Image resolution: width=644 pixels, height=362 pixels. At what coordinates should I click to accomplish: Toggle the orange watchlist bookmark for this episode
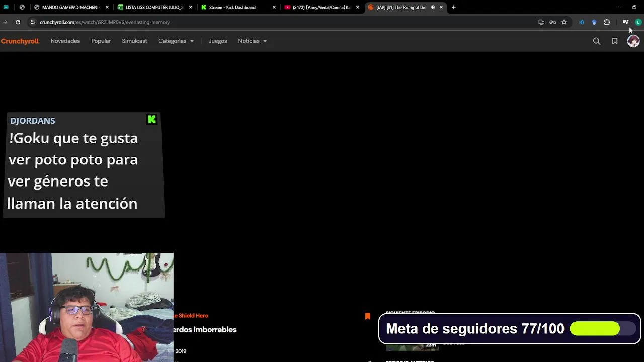tap(368, 316)
